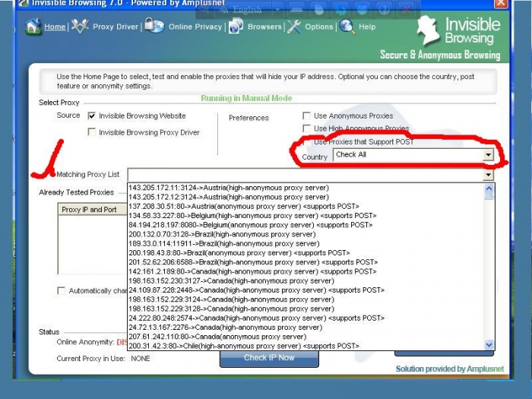This screenshot has width=532, height=399.
Task: Open the Browsers menu
Action: (x=264, y=27)
